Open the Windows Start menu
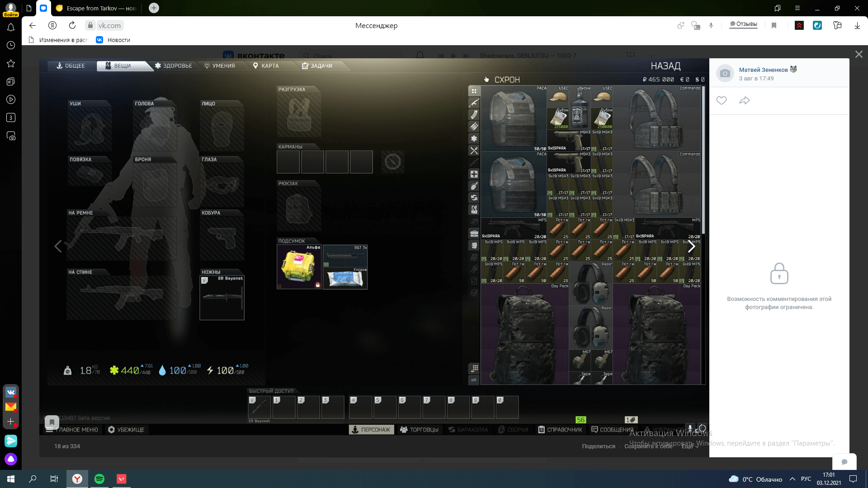Viewport: 868px width, 488px height. coord(11,479)
